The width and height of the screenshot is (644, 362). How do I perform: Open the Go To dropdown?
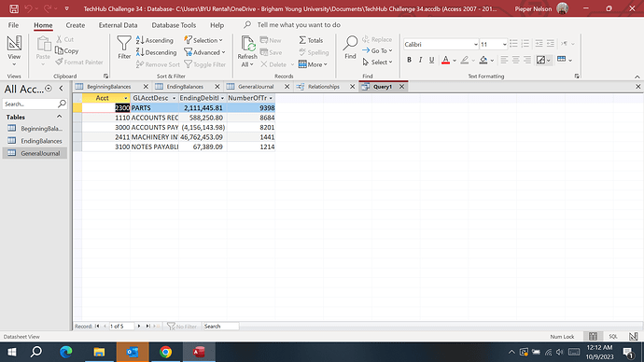click(377, 50)
